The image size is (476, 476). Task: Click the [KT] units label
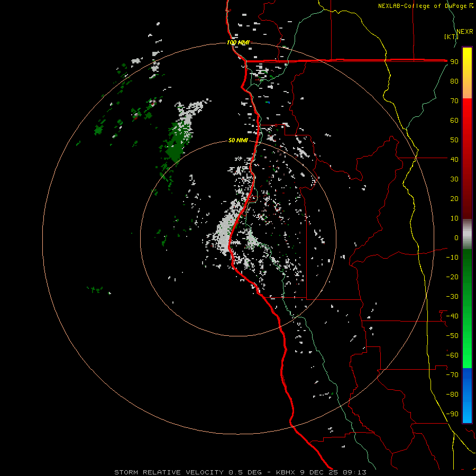point(451,36)
